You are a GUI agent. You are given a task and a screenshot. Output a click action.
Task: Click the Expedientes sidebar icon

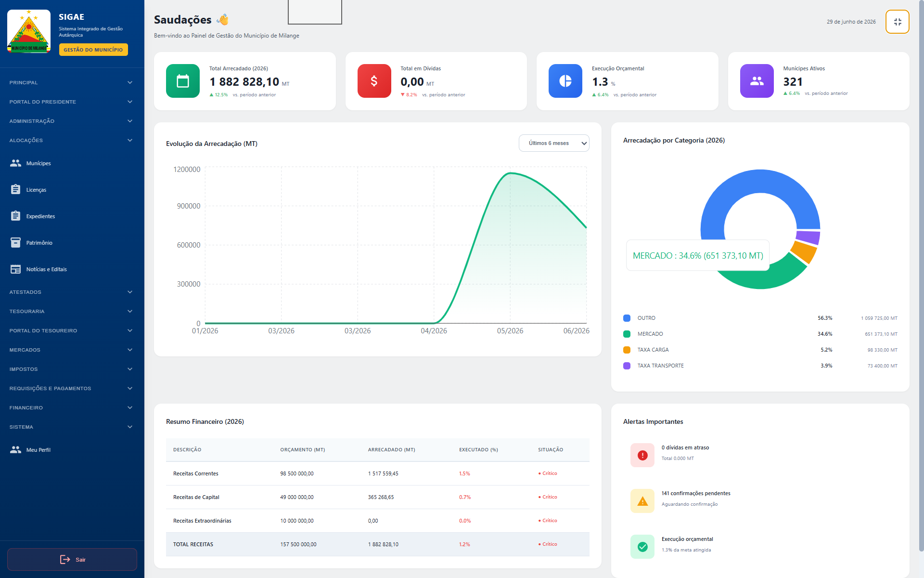15,216
